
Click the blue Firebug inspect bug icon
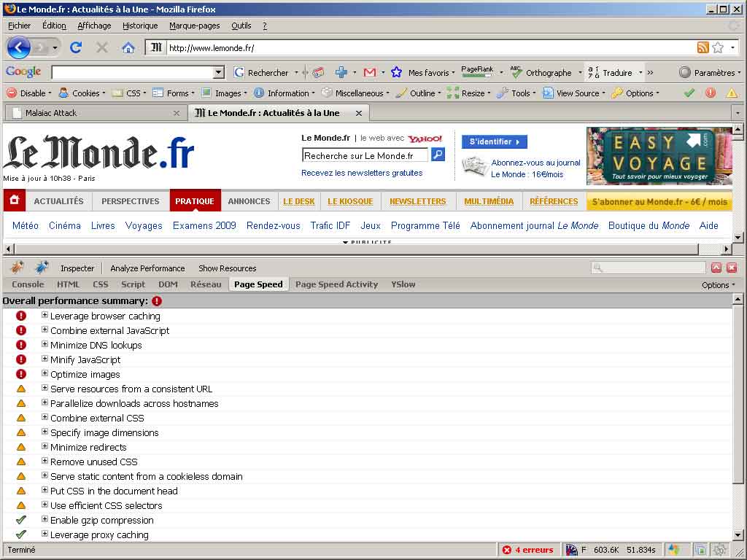(42, 268)
